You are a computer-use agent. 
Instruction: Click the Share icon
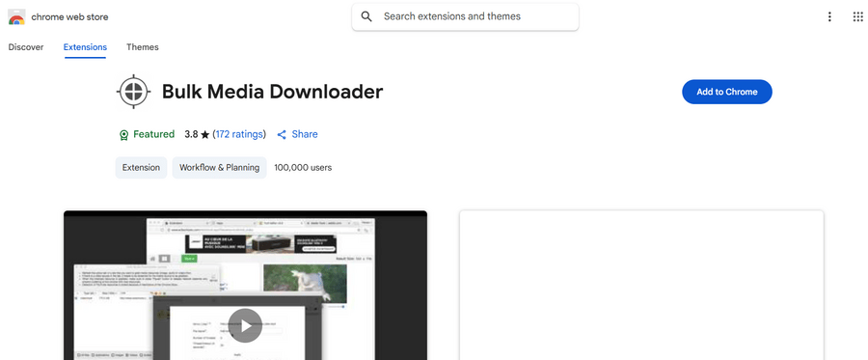[x=282, y=134]
